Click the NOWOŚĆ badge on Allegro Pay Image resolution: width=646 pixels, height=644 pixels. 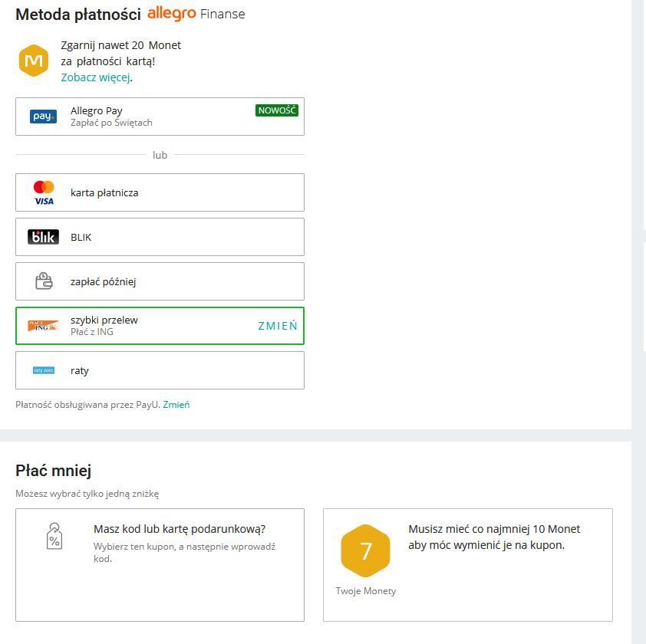pyautogui.click(x=276, y=110)
